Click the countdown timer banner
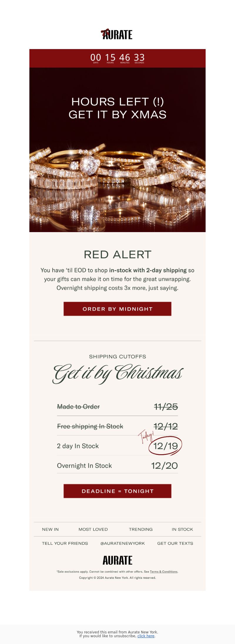Screen dimensions: 235x644 (117, 58)
